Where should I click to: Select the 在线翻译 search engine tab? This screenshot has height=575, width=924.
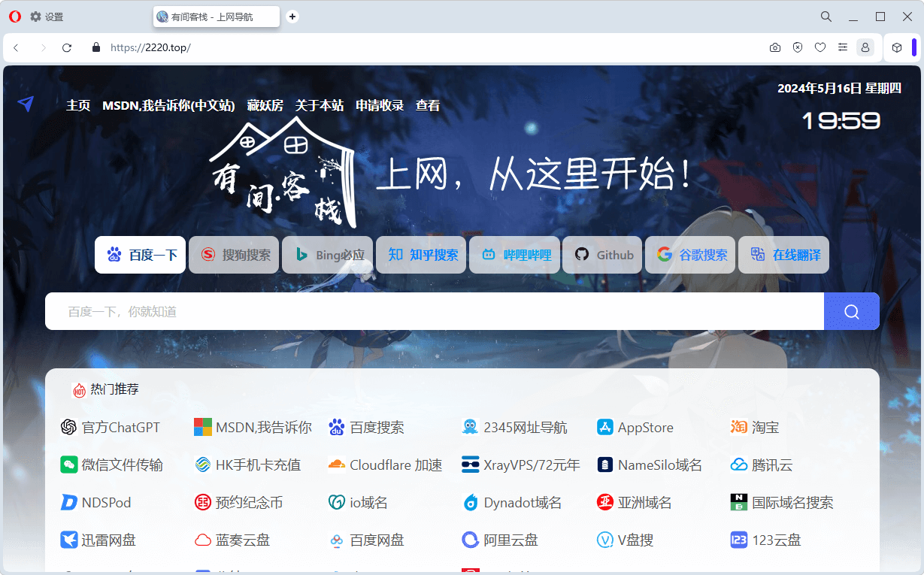(783, 255)
